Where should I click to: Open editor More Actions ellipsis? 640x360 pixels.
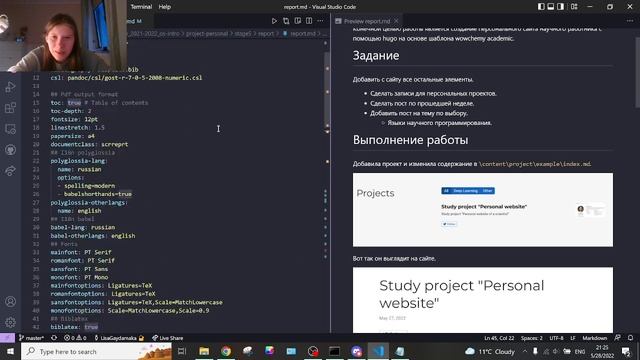pos(320,21)
